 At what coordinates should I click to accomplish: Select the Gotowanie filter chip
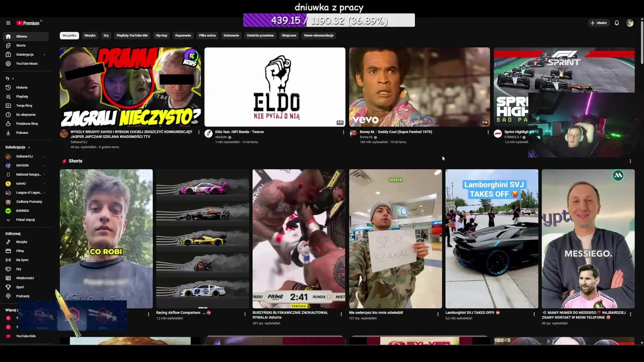point(231,36)
